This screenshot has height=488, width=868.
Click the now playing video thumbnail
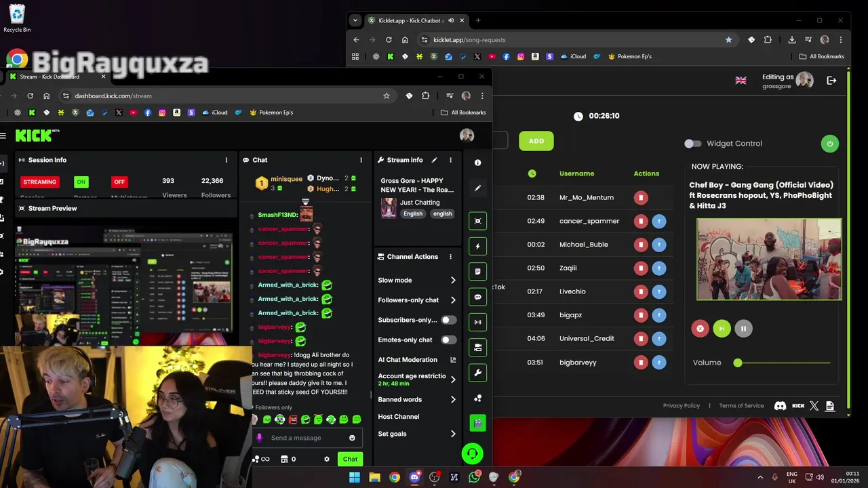(x=769, y=259)
